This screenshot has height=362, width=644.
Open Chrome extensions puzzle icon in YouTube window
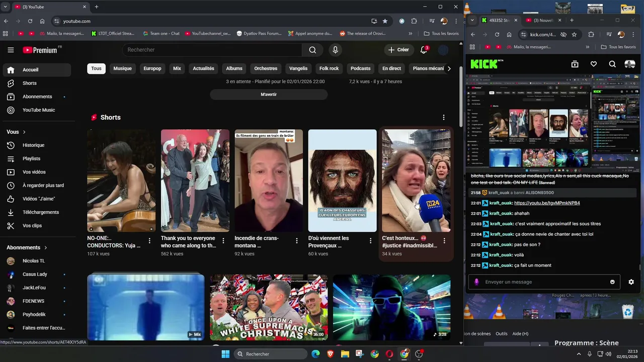tap(414, 21)
